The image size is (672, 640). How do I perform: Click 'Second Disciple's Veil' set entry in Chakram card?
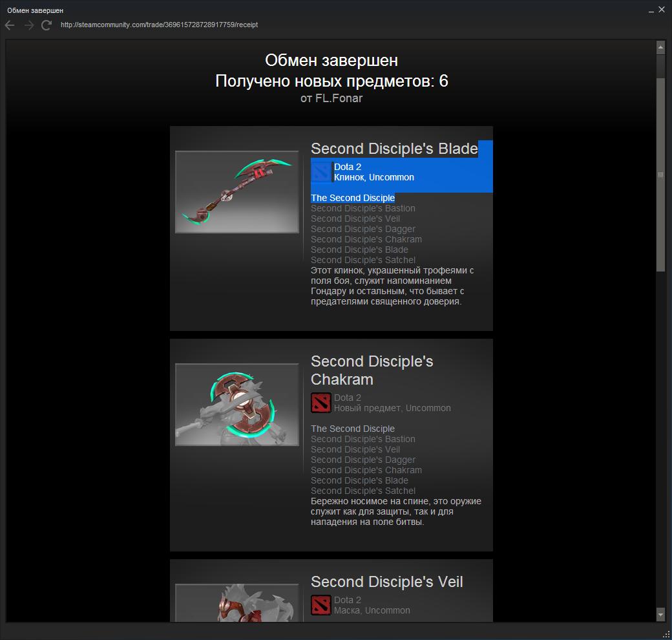point(355,449)
